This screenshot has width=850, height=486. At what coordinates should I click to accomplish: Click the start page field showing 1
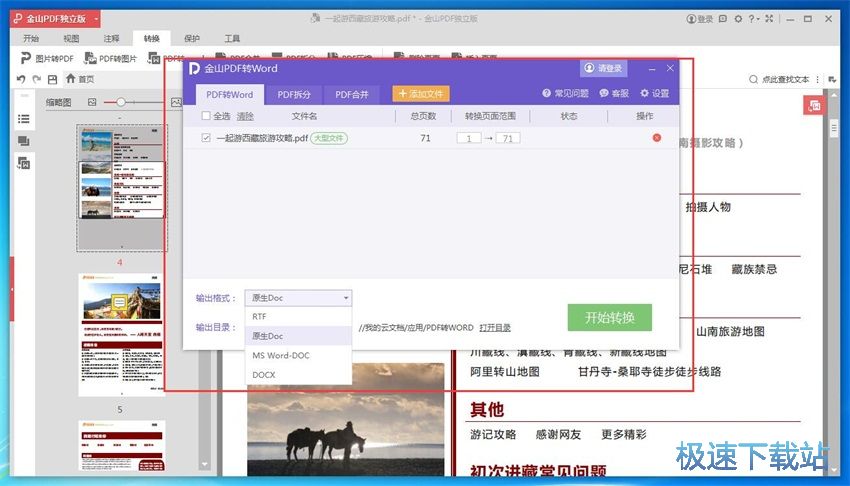(x=469, y=138)
